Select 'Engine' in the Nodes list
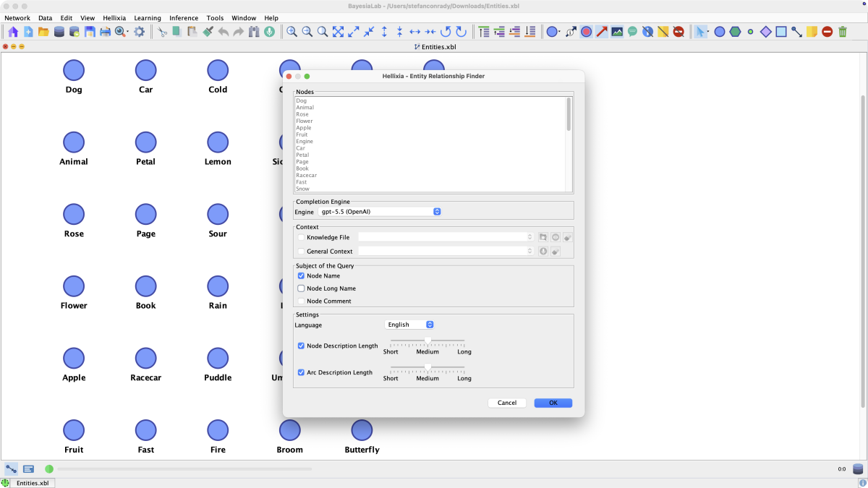 305,142
